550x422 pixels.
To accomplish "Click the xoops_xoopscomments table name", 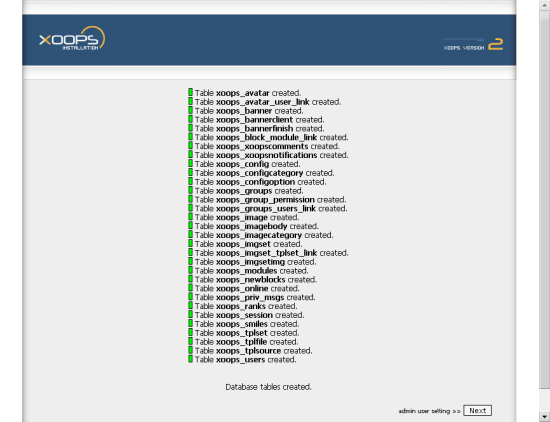I will (x=262, y=146).
